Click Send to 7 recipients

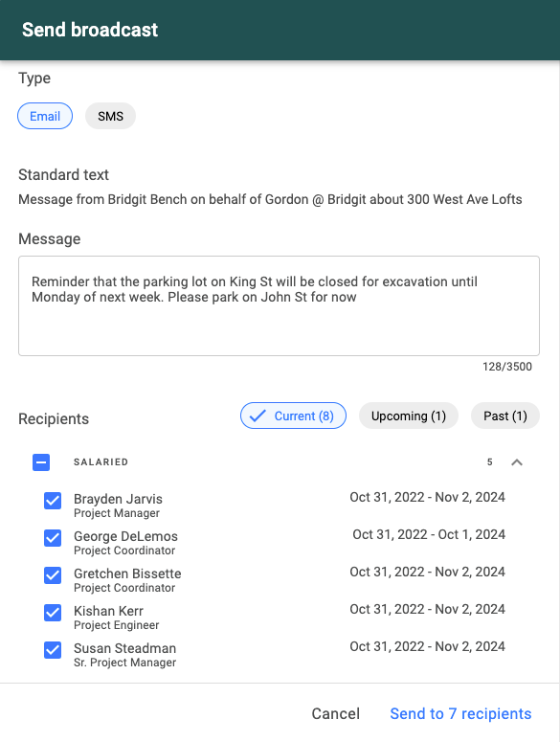click(460, 713)
